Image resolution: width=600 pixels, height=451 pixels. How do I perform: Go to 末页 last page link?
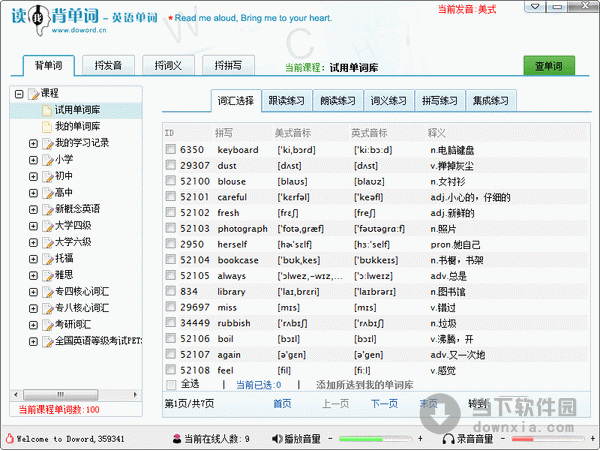coord(428,404)
